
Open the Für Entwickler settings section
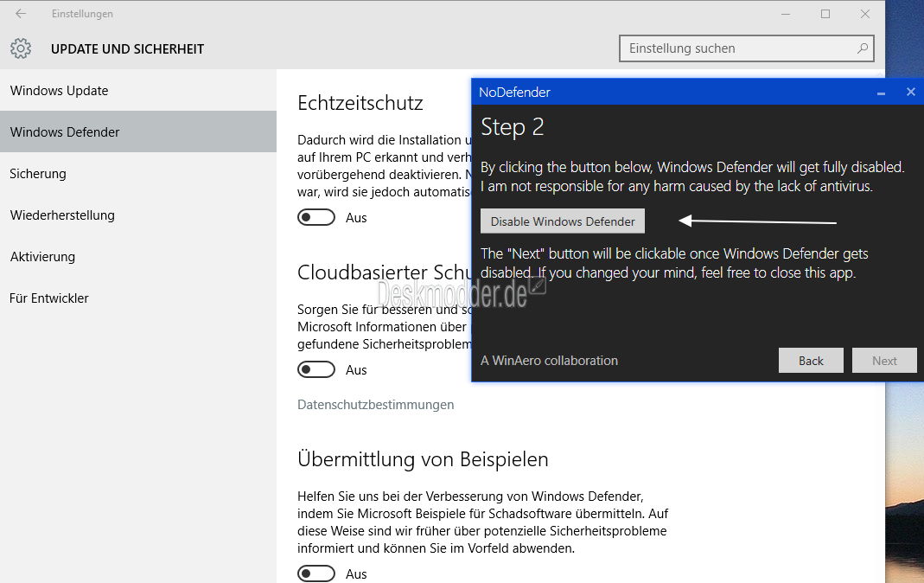[x=138, y=298]
